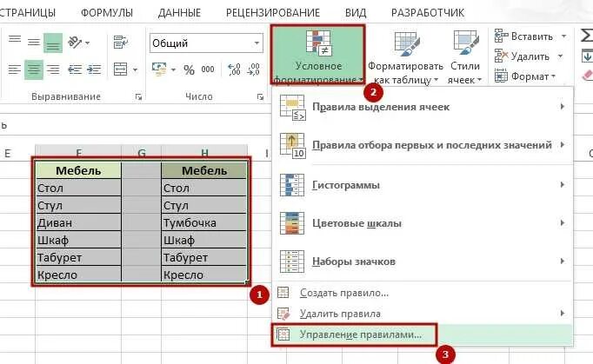Image resolution: width=593 pixels, height=364 pixels.
Task: Click Форматировать как таблицу button
Action: (x=405, y=56)
